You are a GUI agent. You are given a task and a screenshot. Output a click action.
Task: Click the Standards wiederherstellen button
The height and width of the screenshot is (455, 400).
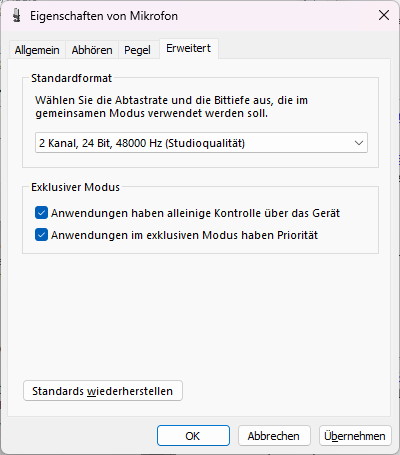[103, 391]
